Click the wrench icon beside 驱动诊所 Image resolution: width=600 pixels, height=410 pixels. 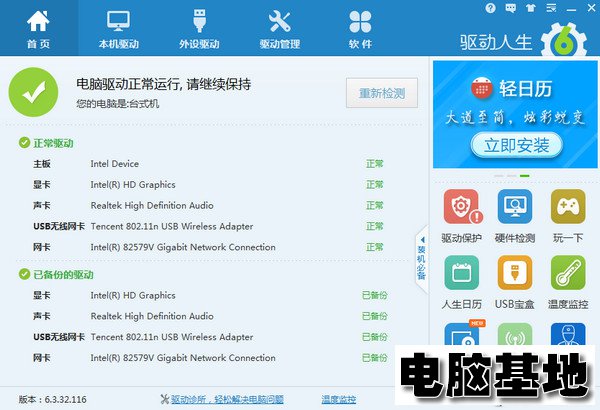[x=165, y=399]
